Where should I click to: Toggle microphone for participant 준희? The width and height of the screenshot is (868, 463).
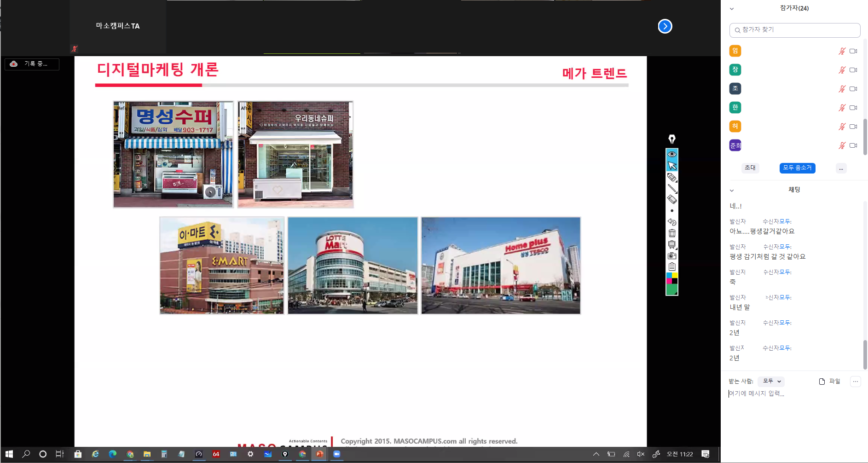[842, 145]
